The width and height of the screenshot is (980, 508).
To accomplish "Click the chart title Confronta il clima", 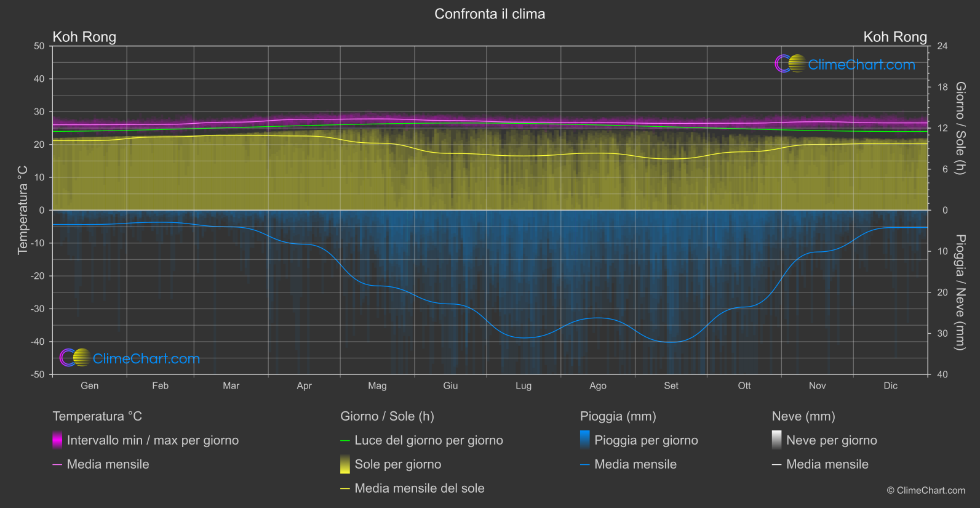I will tap(490, 14).
